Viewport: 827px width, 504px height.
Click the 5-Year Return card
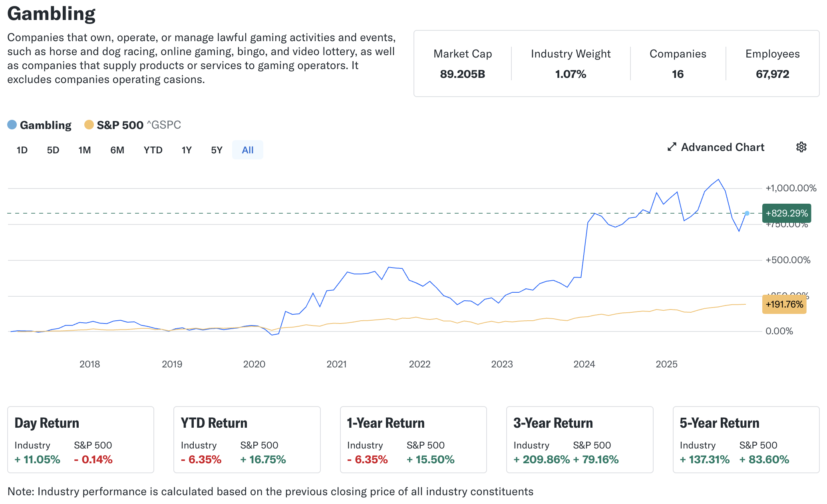[x=746, y=439]
